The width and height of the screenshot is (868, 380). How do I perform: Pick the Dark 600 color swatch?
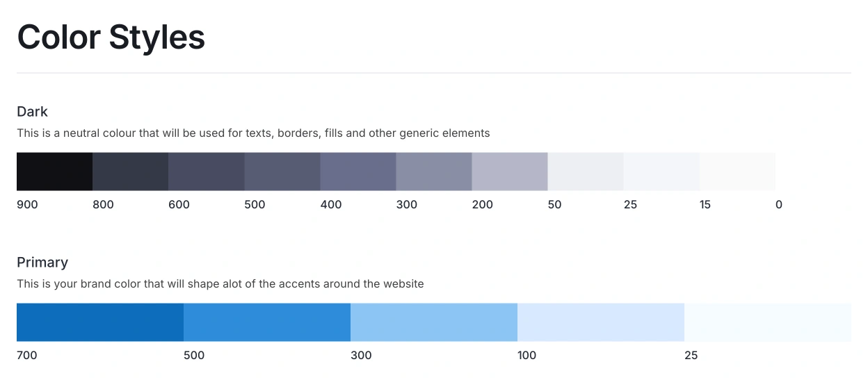pyautogui.click(x=206, y=172)
